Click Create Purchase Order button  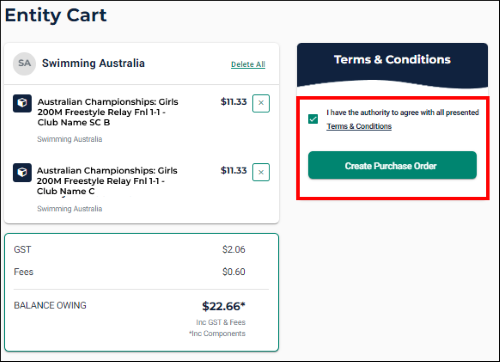[x=392, y=165]
